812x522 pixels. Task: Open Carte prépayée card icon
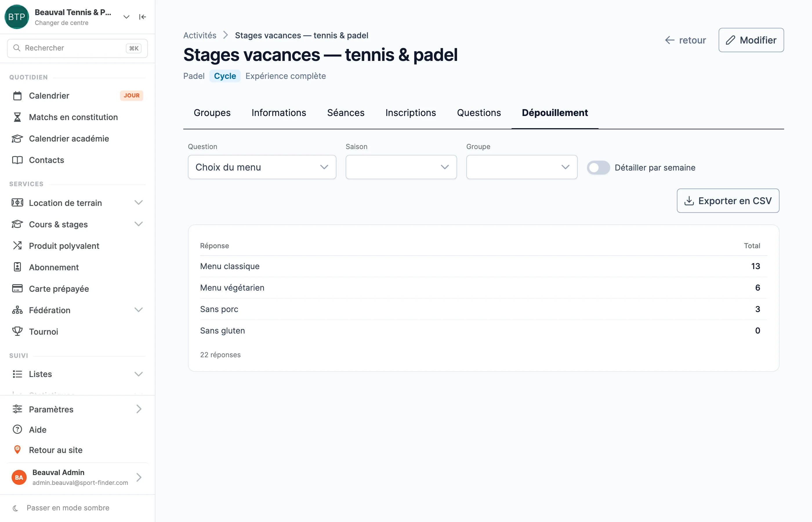click(x=17, y=289)
